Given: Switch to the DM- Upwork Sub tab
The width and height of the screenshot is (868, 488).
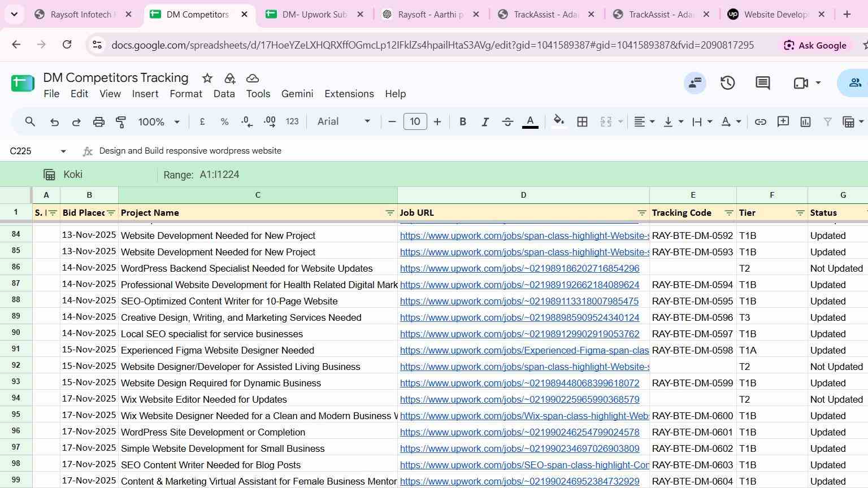Looking at the screenshot, I should [x=314, y=15].
